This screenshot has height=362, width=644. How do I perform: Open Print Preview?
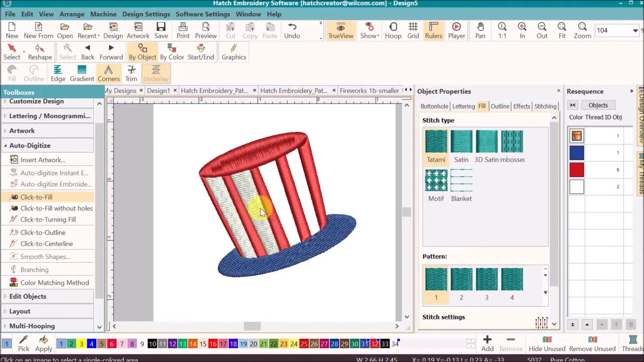point(206,30)
